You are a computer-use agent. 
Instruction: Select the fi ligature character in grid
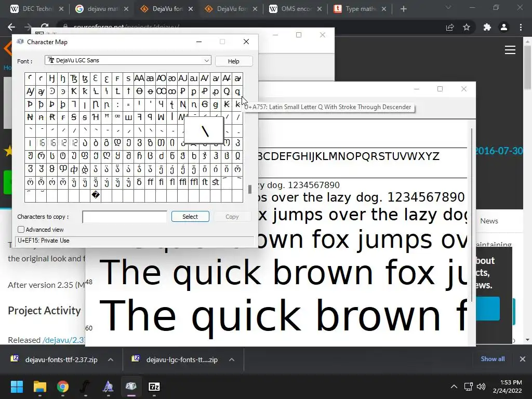coord(161,182)
